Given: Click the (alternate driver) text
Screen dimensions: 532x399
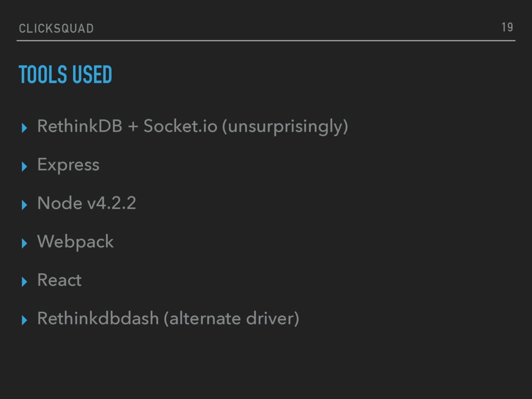Looking at the screenshot, I should (231, 318).
